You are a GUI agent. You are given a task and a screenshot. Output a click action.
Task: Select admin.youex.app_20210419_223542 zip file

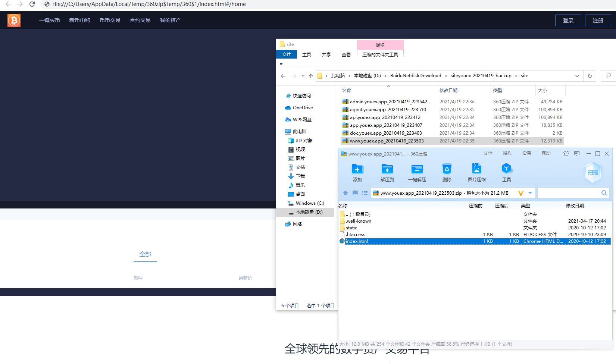coord(388,102)
